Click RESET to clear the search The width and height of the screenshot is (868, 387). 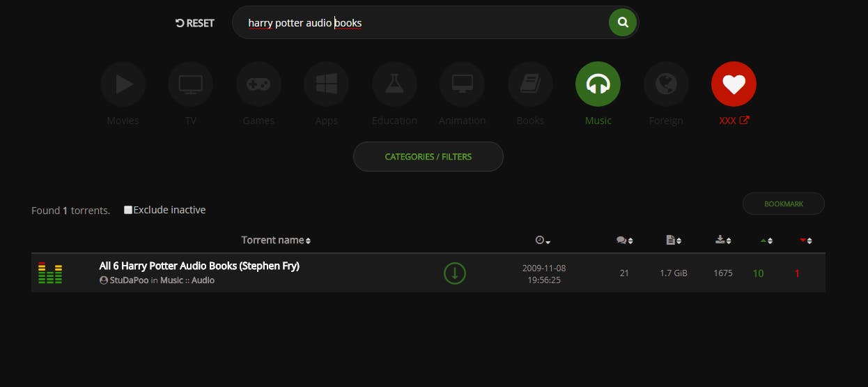click(x=195, y=23)
